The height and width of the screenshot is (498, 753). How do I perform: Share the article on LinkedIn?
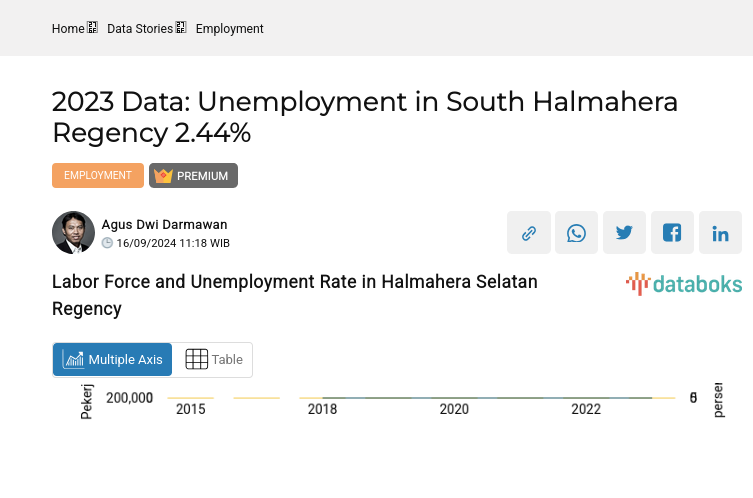(x=720, y=233)
